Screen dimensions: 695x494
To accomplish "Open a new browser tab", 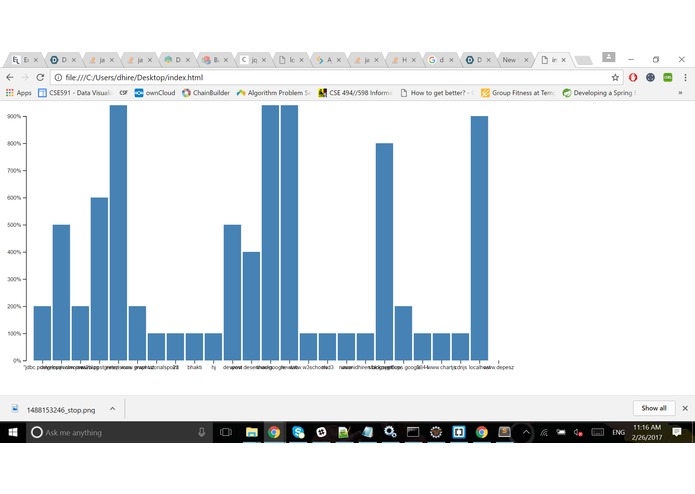I will click(583, 60).
